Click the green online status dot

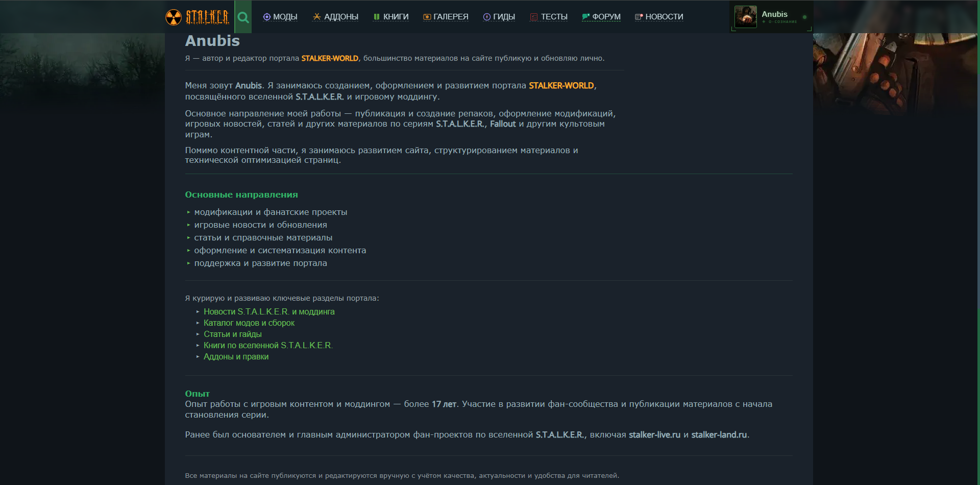(x=804, y=17)
